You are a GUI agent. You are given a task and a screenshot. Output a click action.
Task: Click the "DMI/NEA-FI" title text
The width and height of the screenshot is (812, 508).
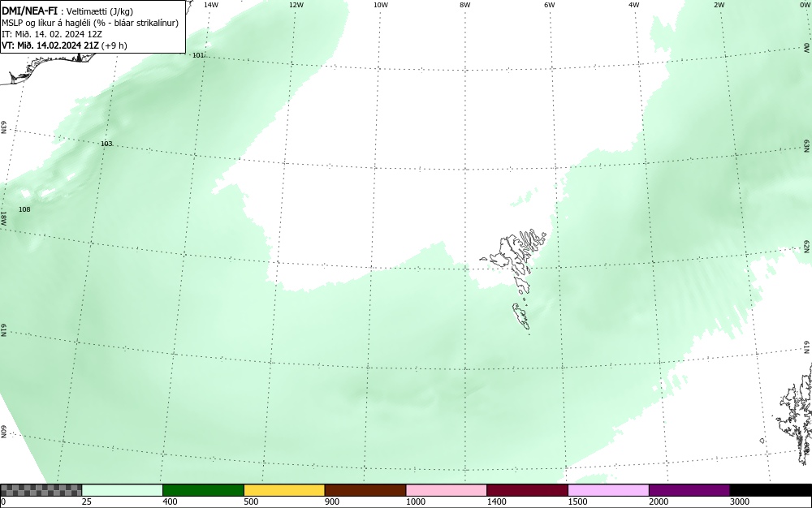click(x=29, y=11)
